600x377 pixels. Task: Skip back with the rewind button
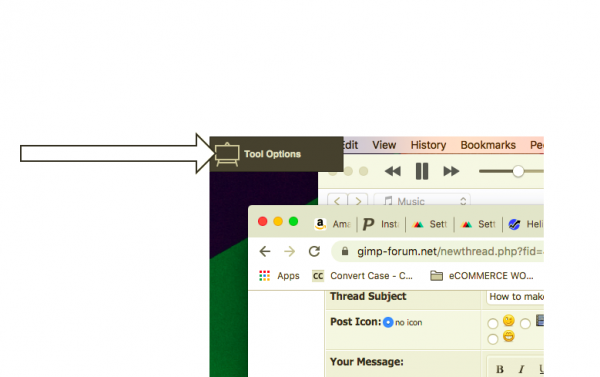[x=393, y=171]
